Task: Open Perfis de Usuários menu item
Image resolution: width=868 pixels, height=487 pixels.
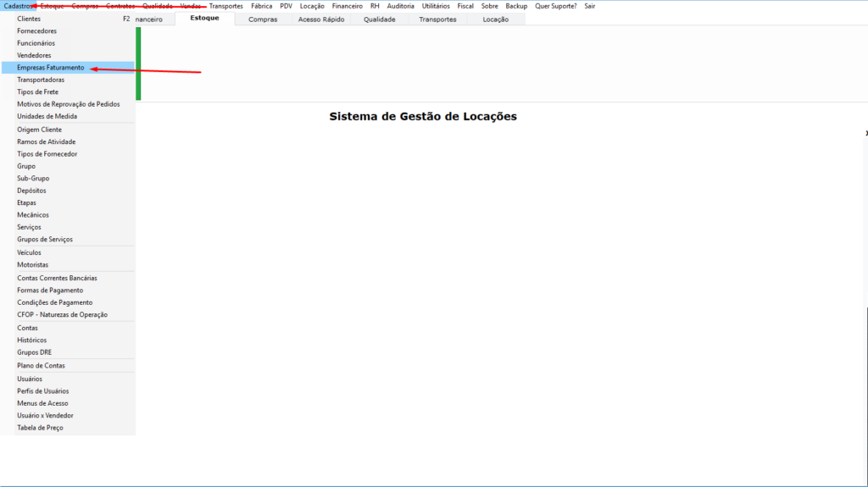Action: click(43, 391)
